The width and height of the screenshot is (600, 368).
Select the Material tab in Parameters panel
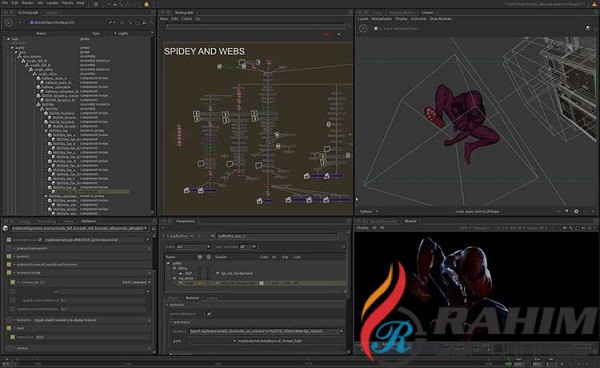192,298
